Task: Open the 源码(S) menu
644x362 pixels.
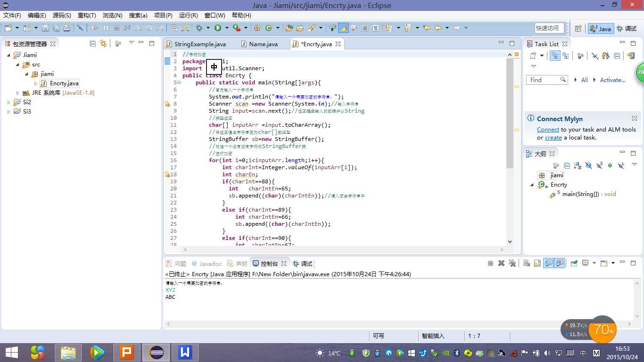Action: (x=62, y=16)
